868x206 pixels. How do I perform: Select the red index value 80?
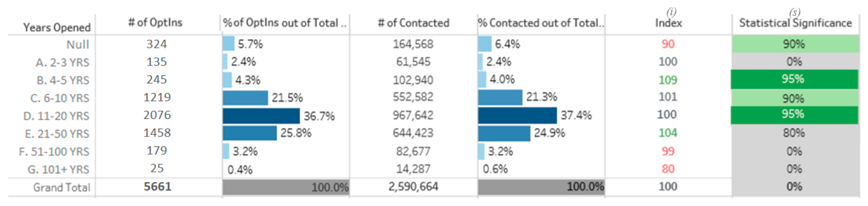[x=668, y=169]
